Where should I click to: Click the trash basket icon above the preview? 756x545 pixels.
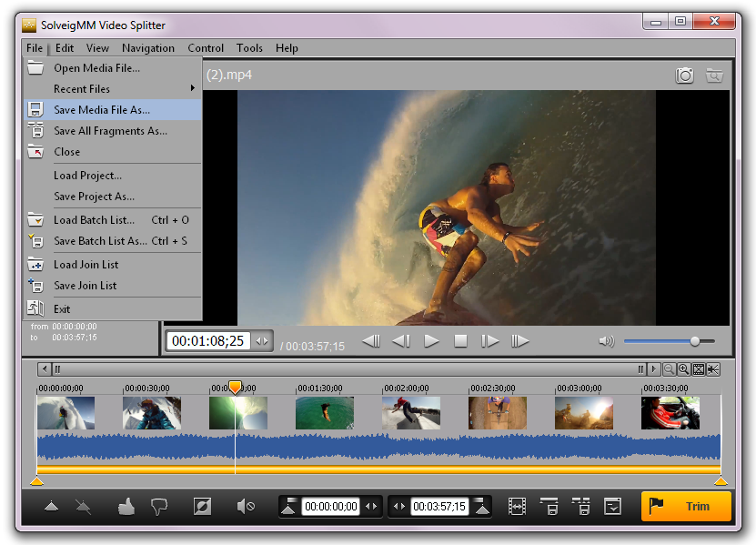click(715, 76)
